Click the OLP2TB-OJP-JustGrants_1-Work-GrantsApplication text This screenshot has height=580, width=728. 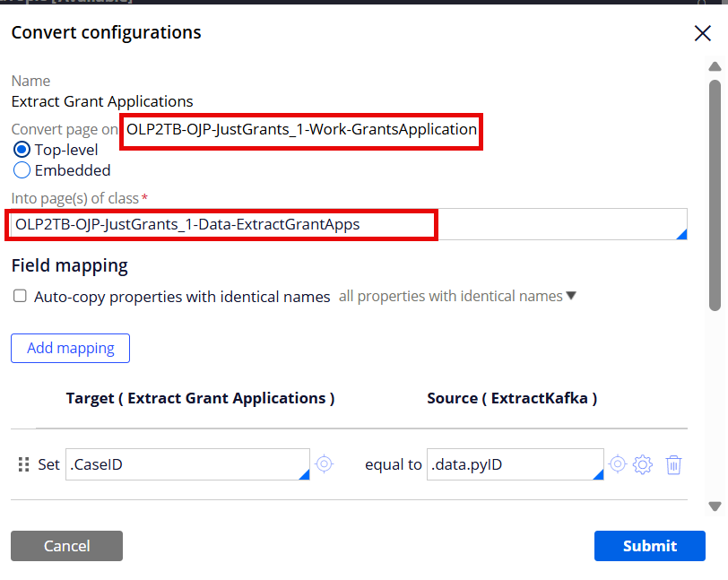[302, 129]
